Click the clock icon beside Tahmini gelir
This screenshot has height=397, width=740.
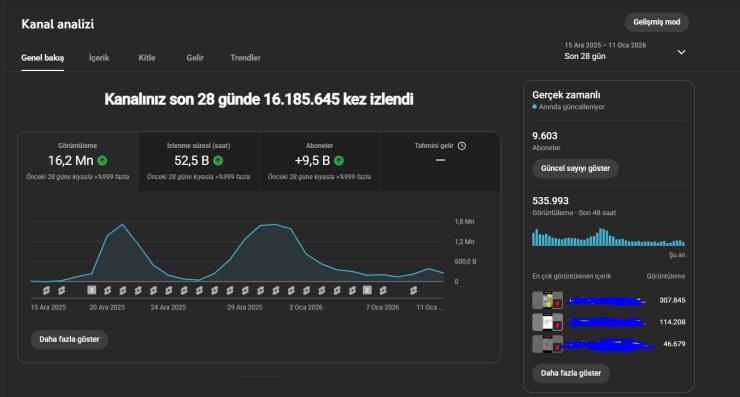[462, 146]
